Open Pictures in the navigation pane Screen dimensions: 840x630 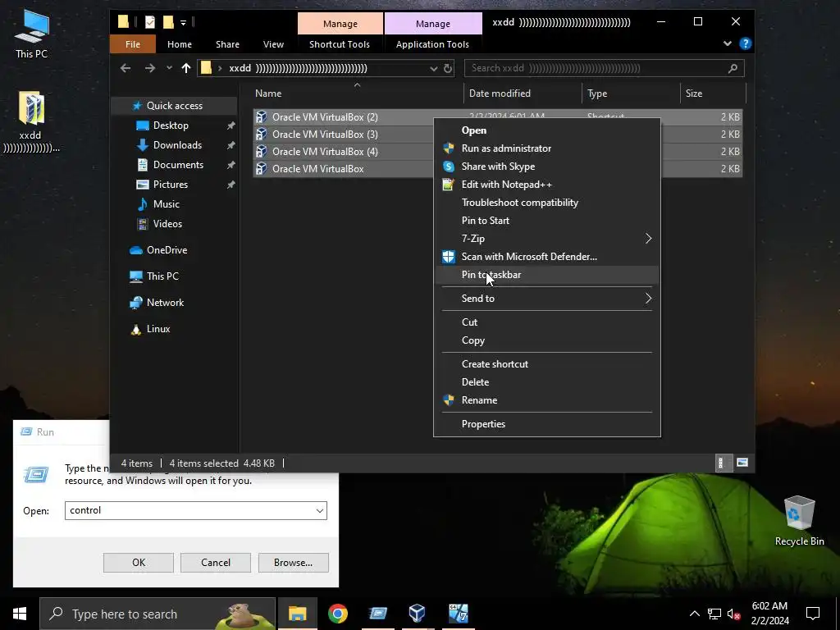point(171,185)
